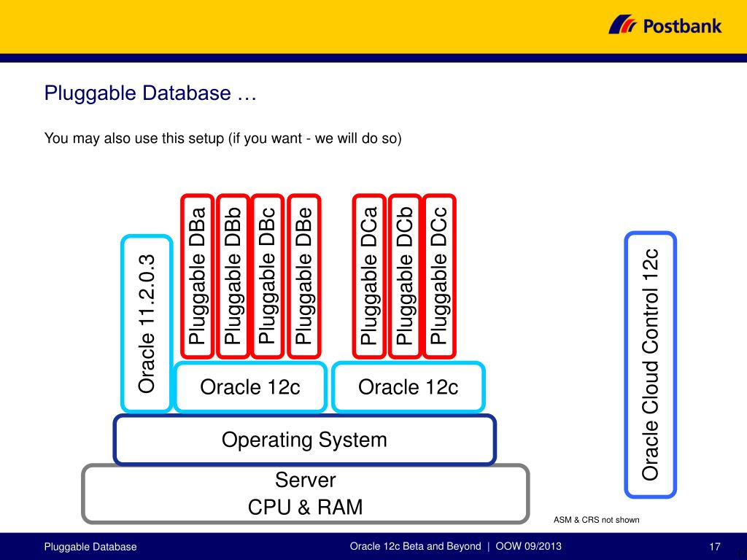Select the Server CPU & RAM box

coord(306,494)
